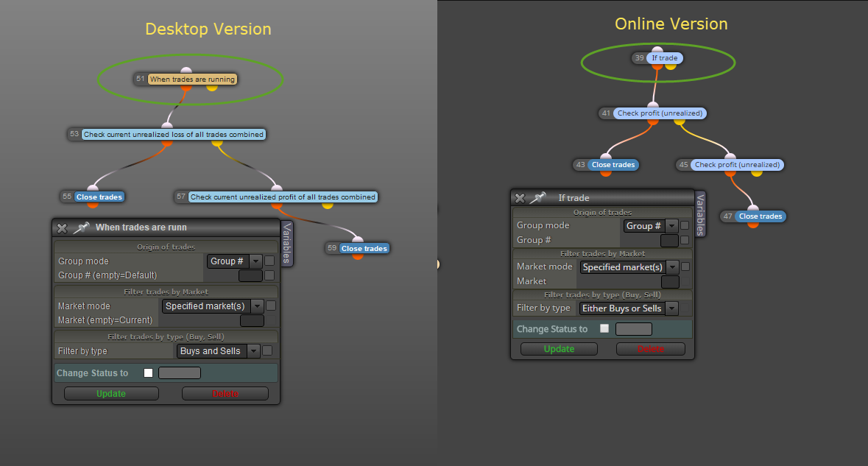The image size is (868, 466).
Task: Click orange output dot of block 43
Action: tap(606, 173)
